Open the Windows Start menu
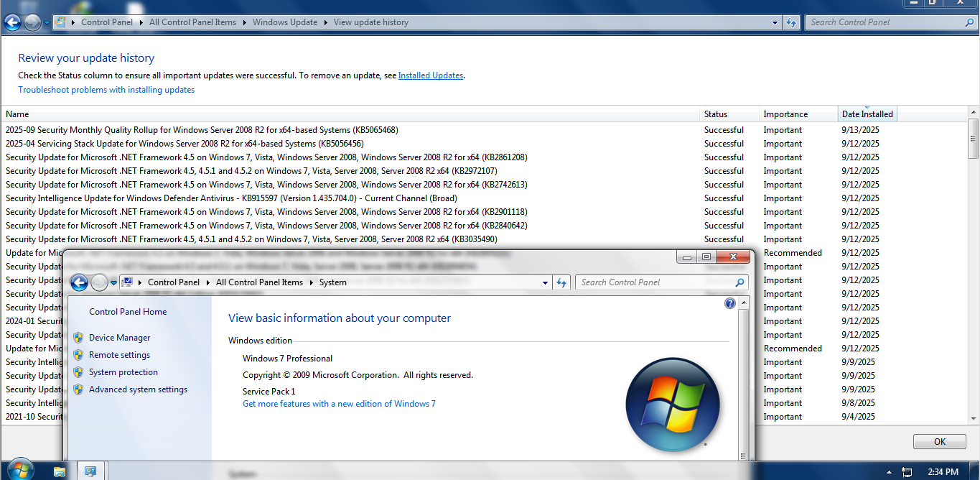The width and height of the screenshot is (980, 480). pyautogui.click(x=19, y=470)
